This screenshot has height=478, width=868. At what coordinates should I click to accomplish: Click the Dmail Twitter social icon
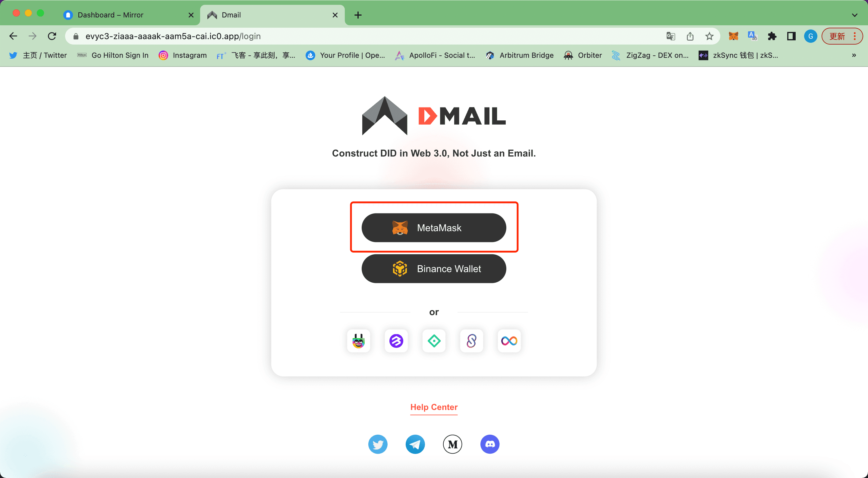378,444
